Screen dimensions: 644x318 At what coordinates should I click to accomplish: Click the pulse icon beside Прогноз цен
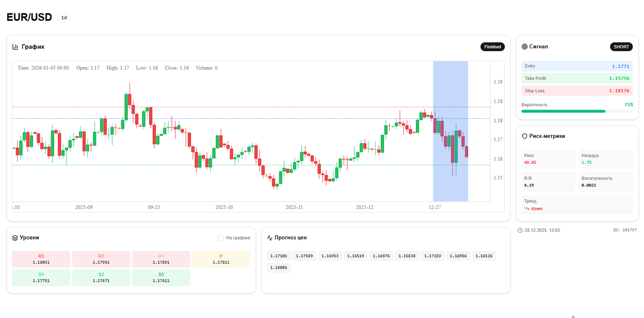(270, 237)
